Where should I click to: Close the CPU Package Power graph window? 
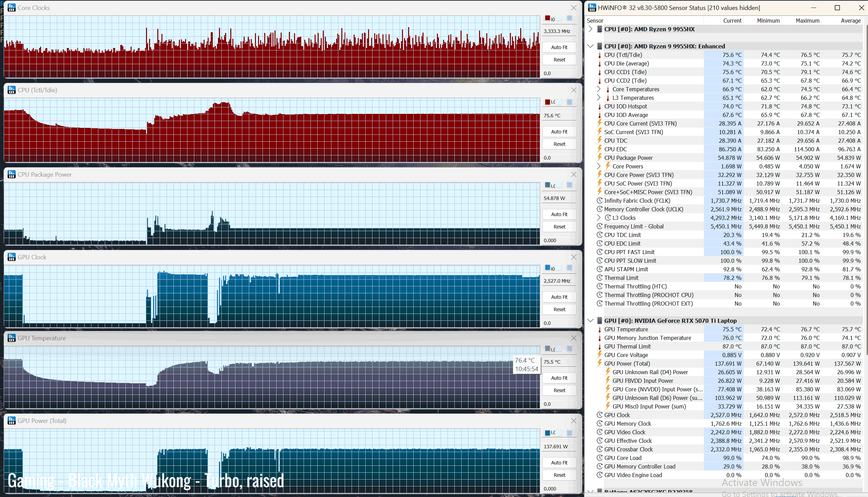click(x=574, y=175)
